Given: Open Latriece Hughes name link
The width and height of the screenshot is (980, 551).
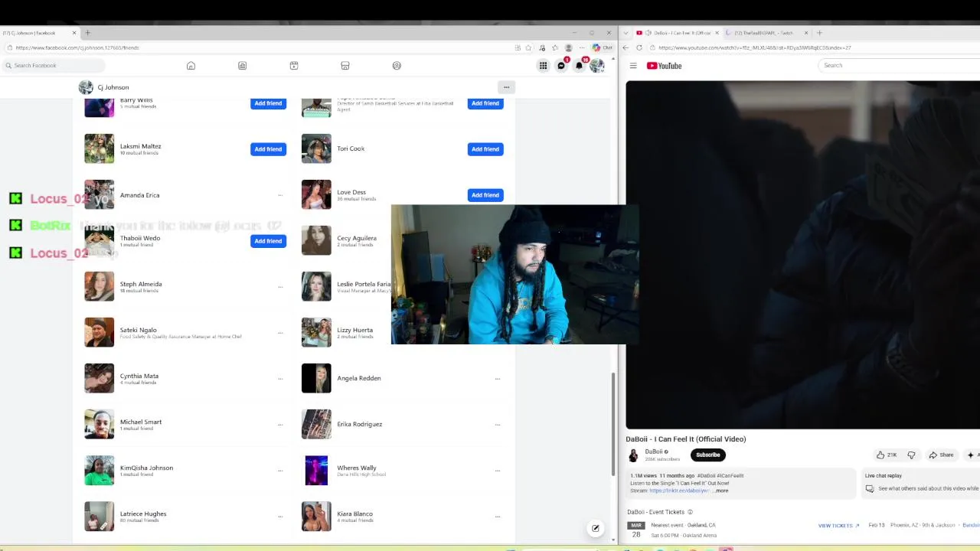Looking at the screenshot, I should coord(143,514).
